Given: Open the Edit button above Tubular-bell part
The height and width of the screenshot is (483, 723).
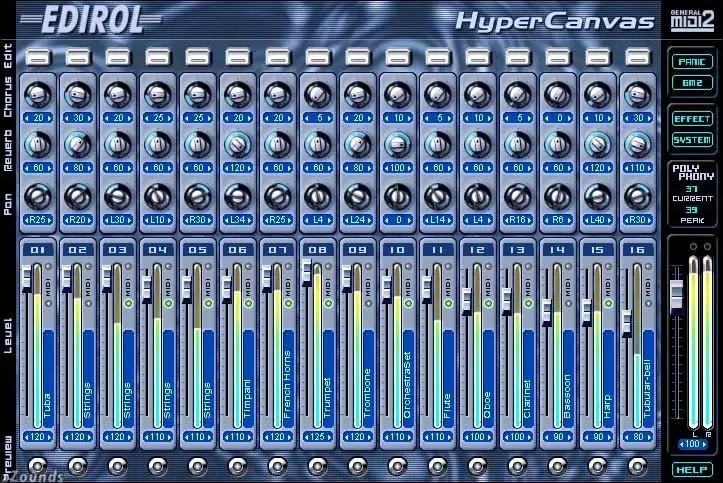Looking at the screenshot, I should pyautogui.click(x=638, y=57).
